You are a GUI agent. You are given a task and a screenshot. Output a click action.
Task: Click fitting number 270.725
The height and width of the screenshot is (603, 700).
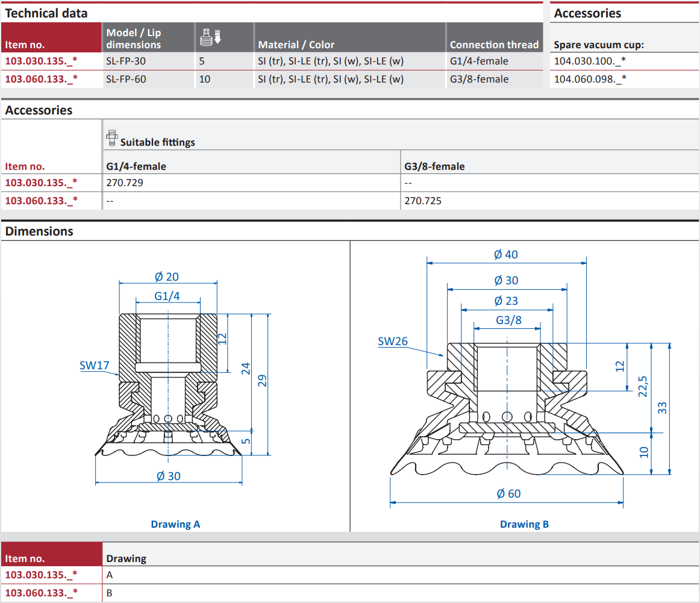point(423,201)
